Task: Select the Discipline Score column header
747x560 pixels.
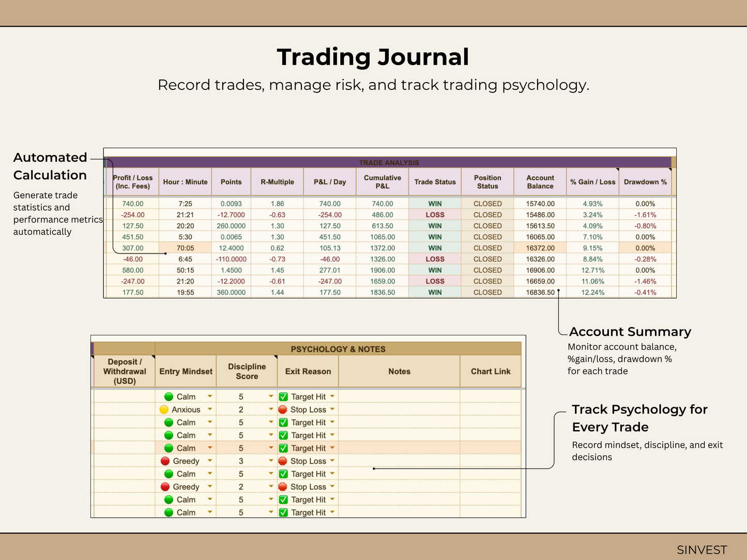Action: 247,371
